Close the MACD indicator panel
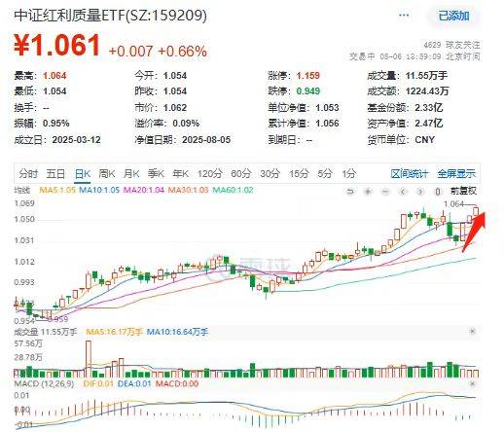 coord(472,383)
